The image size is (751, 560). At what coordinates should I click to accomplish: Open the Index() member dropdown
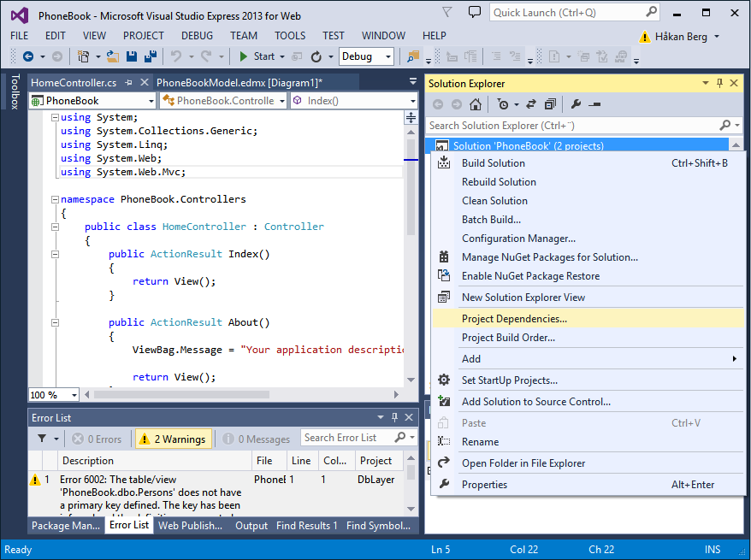[x=413, y=101]
